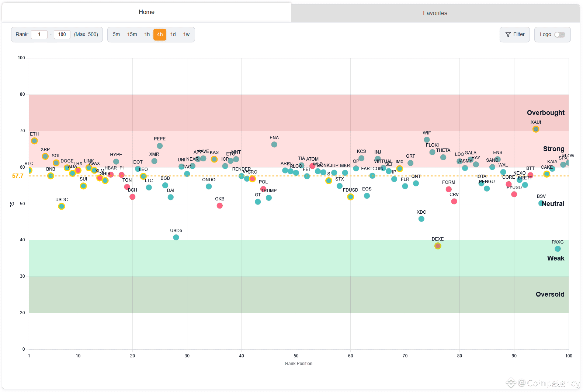This screenshot has height=392, width=583.
Task: Toggle the Logo switch on
Action: 559,35
